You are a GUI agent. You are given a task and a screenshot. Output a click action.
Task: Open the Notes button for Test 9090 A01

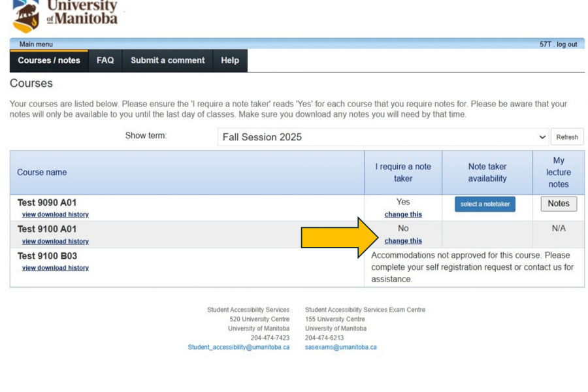[559, 204]
